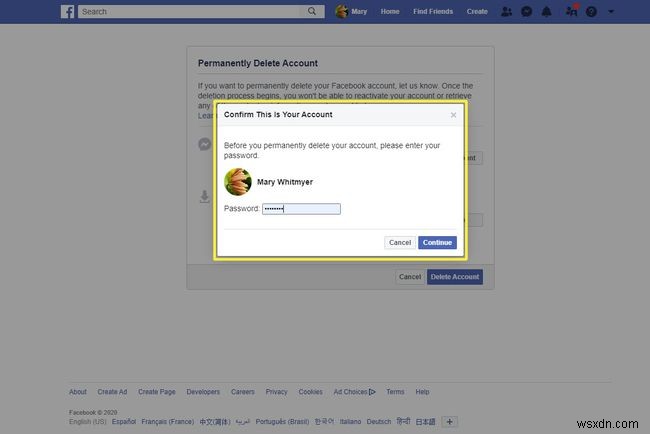Click the Ad Choices triangle icon

click(x=372, y=392)
